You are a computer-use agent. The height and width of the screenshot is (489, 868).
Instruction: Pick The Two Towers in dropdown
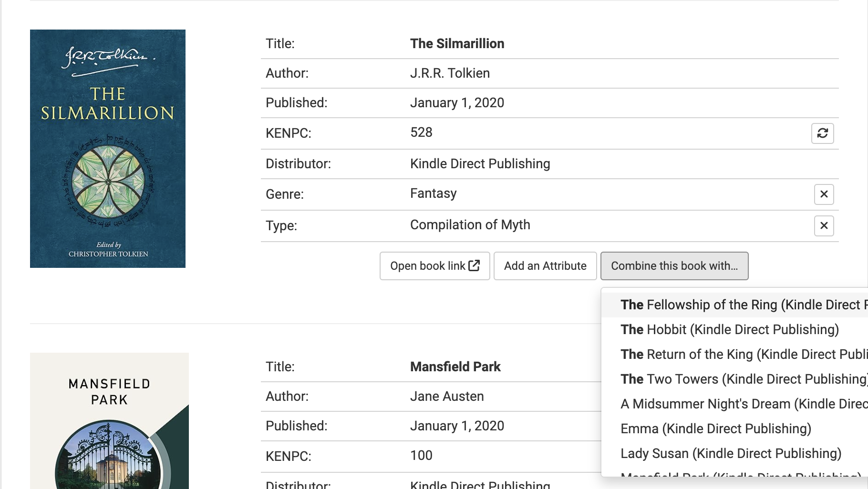pyautogui.click(x=734, y=379)
